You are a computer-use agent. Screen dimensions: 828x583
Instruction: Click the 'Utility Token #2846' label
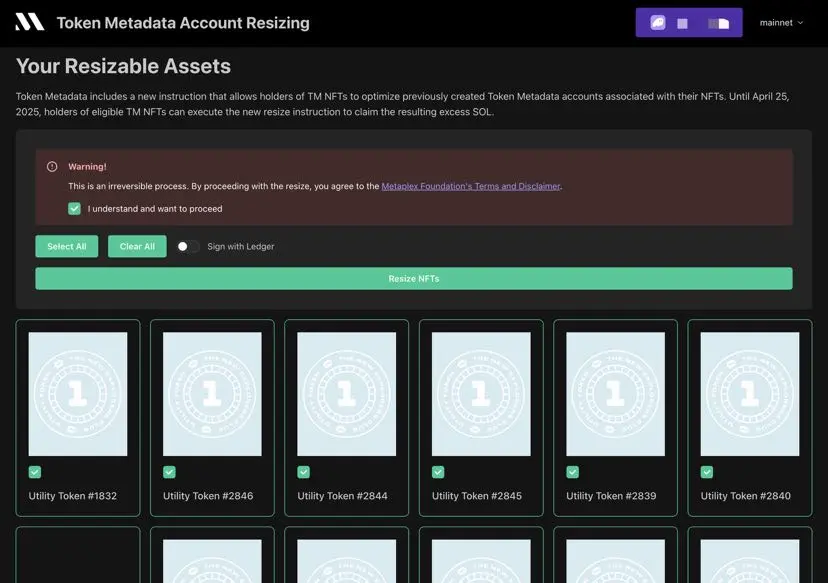point(208,496)
